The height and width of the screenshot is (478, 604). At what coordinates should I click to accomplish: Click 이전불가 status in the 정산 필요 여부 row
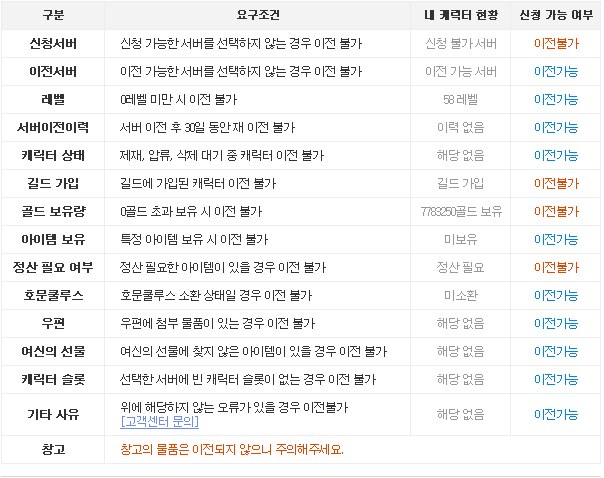[556, 268]
